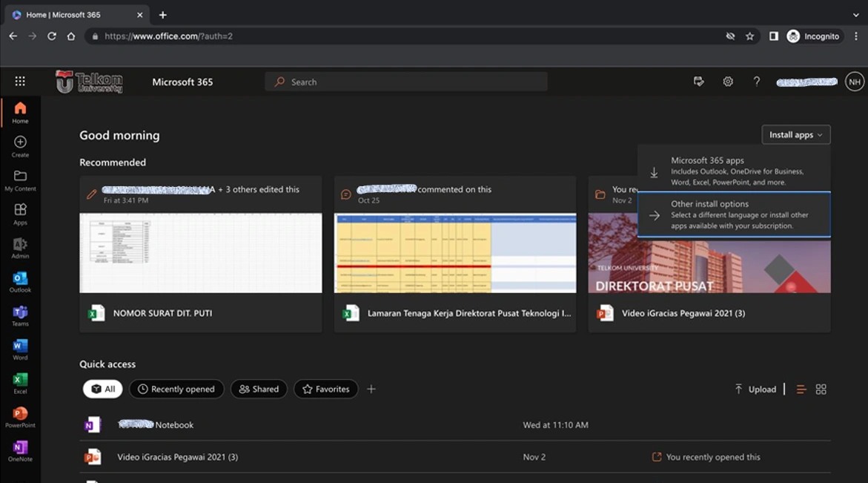The width and height of the screenshot is (868, 483).
Task: Open recommended Video iGracias Pegawai 2021 card title
Action: click(683, 313)
